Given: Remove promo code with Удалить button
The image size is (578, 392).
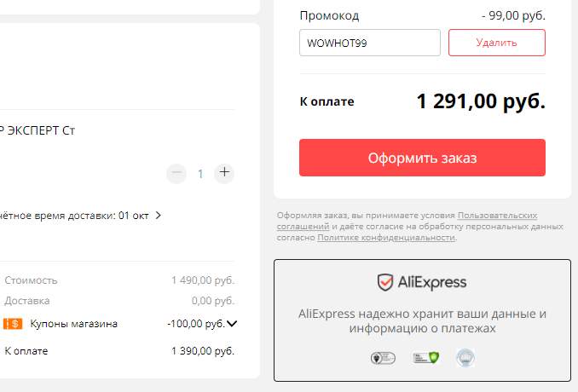Looking at the screenshot, I should [496, 43].
